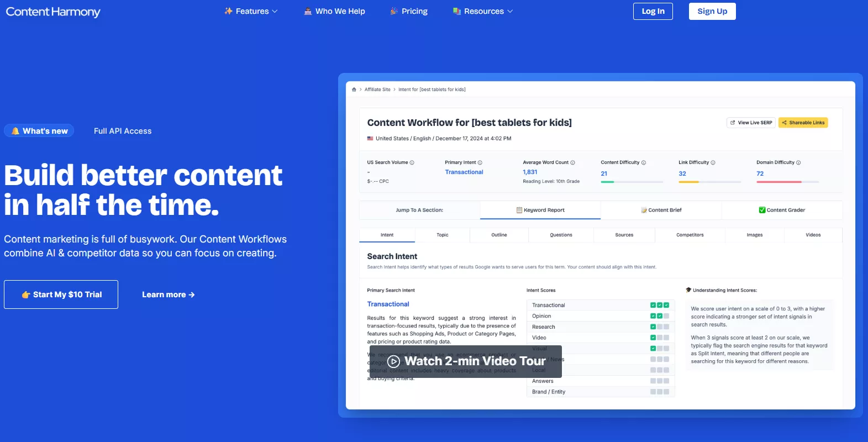The width and height of the screenshot is (868, 442).
Task: Click the US flag icon
Action: [370, 139]
